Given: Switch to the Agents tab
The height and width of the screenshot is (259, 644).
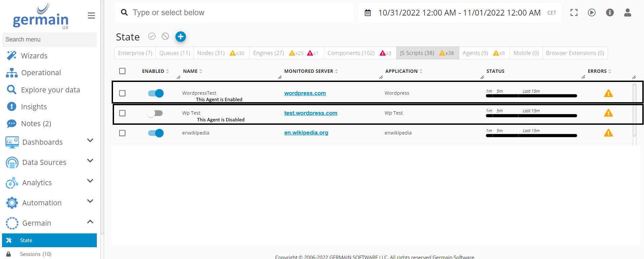Looking at the screenshot, I should (x=475, y=53).
